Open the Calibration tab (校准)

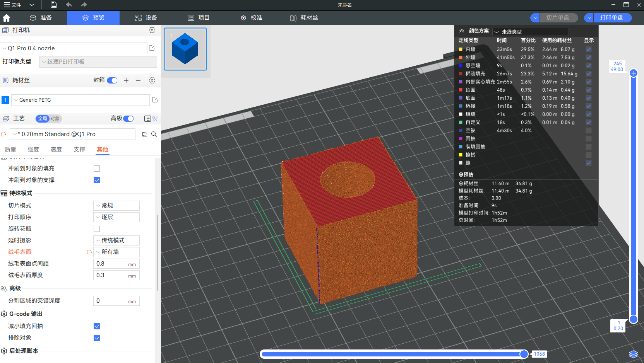point(252,18)
